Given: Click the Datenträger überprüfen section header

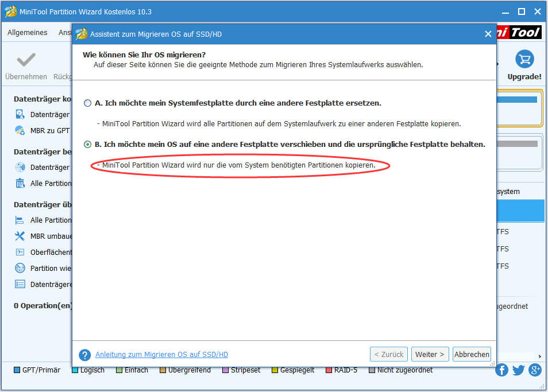Looking at the screenshot, I should (43, 204).
